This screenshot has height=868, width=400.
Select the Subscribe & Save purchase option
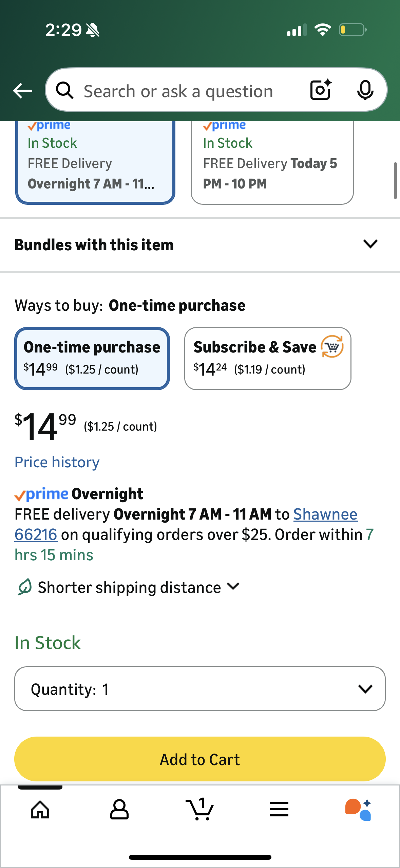(x=268, y=358)
